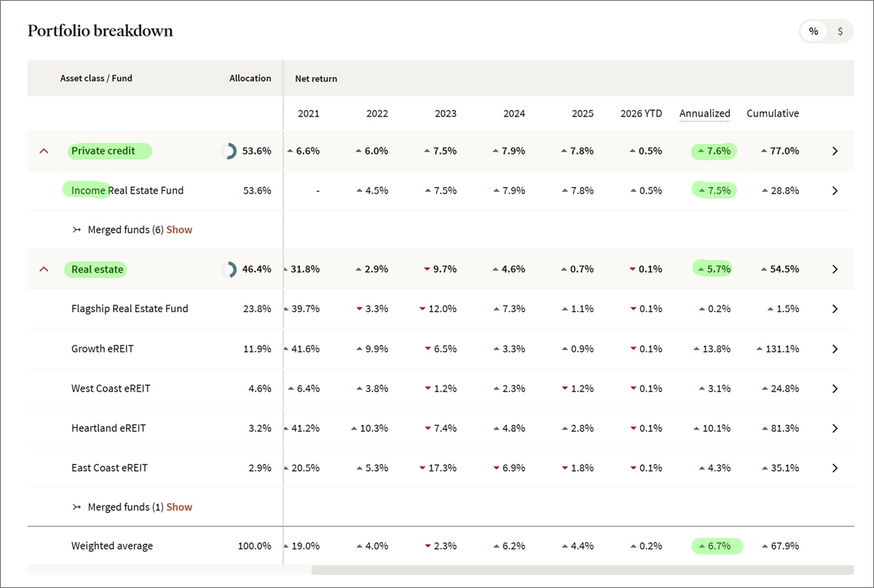The width and height of the screenshot is (874, 588).
Task: Show the merged fund under Real estate
Action: (179, 506)
